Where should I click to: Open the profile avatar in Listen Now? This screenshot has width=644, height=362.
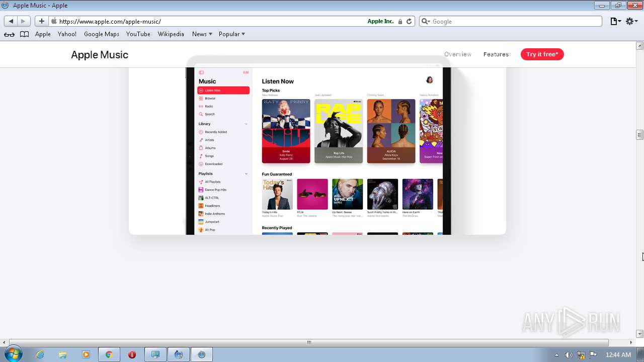tap(430, 80)
